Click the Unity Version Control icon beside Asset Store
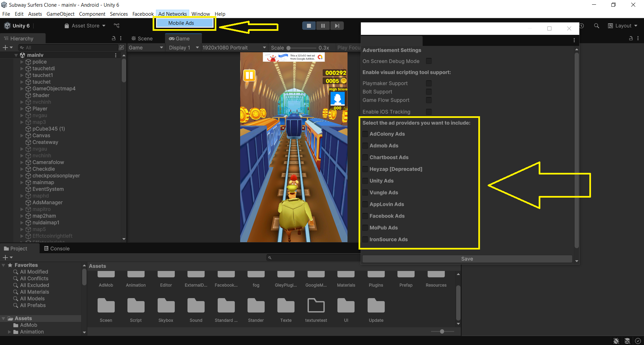Screen dimensions: 644x345 [116, 25]
